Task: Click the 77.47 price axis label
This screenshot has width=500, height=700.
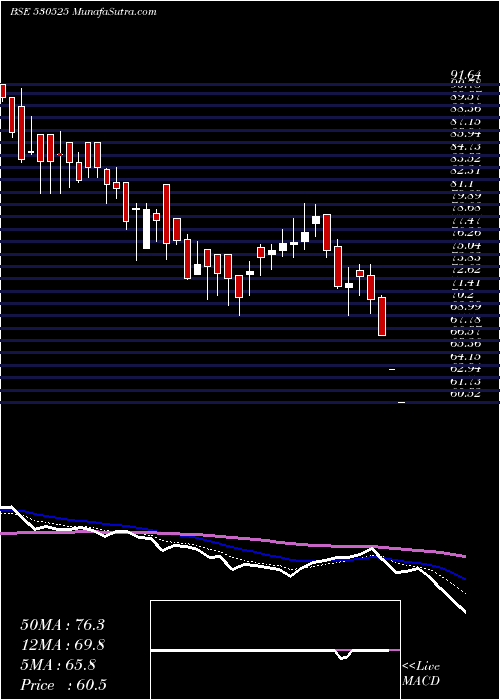Action: point(465,221)
